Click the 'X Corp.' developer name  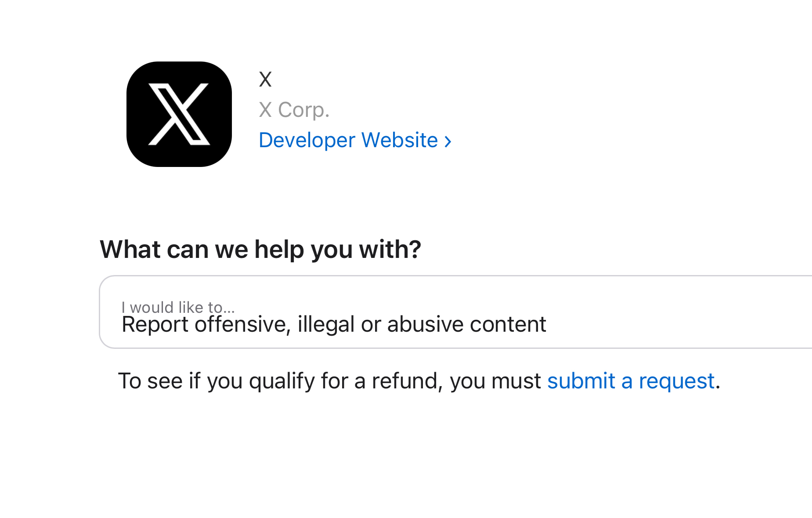pos(294,109)
